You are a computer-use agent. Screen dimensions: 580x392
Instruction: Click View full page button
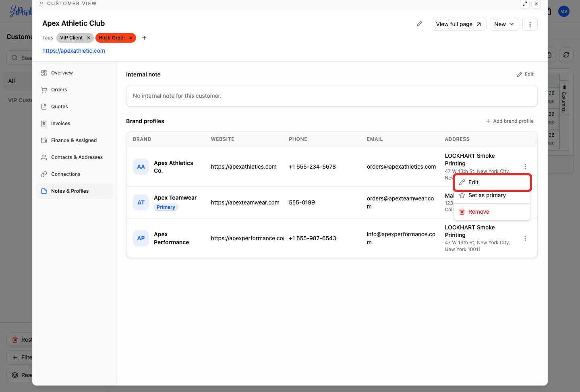[459, 24]
